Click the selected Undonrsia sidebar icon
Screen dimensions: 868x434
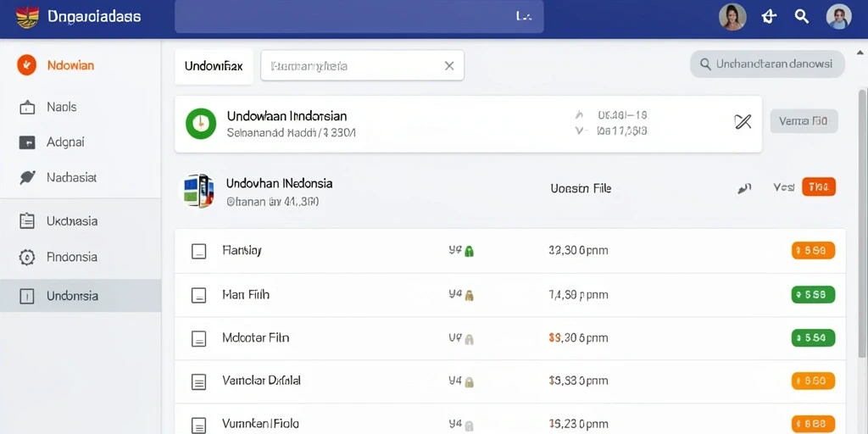[x=27, y=296]
